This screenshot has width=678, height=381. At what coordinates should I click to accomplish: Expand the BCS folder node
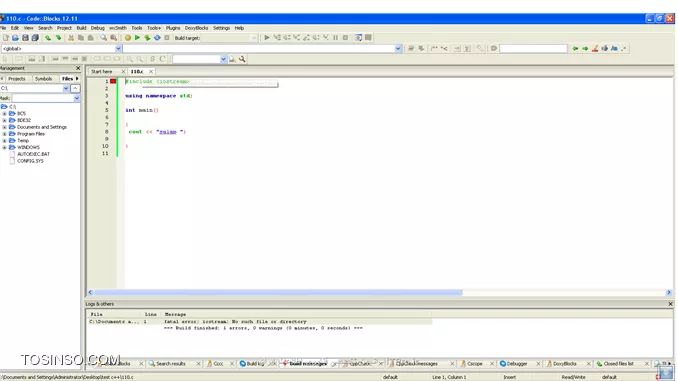5,114
